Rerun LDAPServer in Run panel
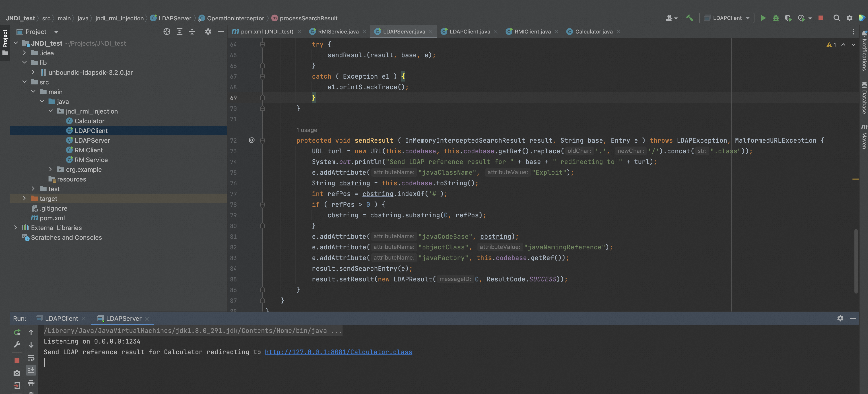868x394 pixels. pos(17,332)
